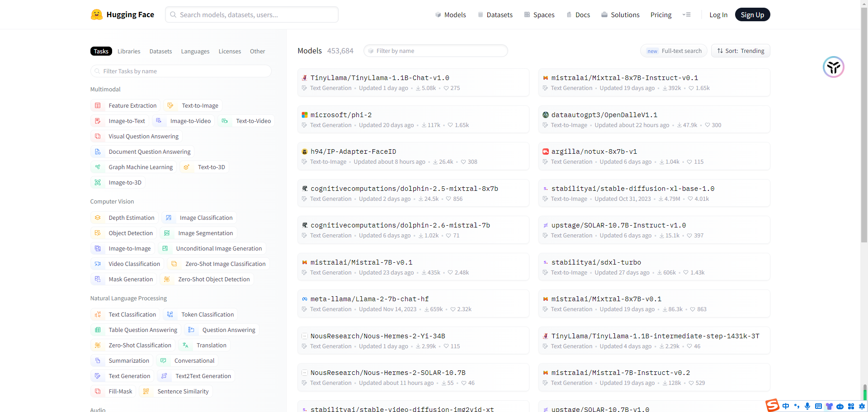
Task: Filter by Question Answering task
Action: pos(222,330)
